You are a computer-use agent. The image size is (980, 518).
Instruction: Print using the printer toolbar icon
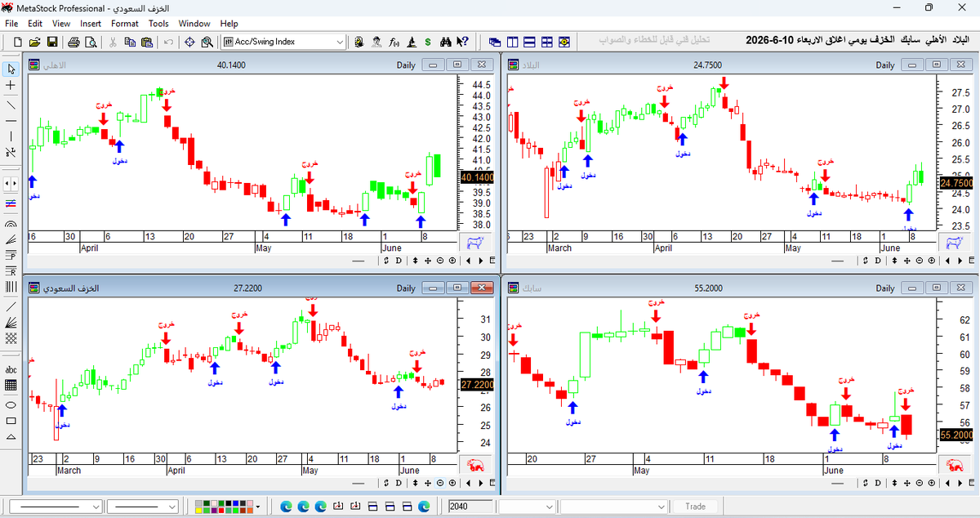73,42
